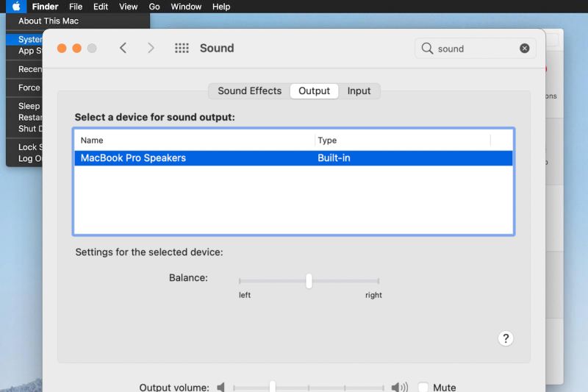Toggle the Mute checkbox

423,387
